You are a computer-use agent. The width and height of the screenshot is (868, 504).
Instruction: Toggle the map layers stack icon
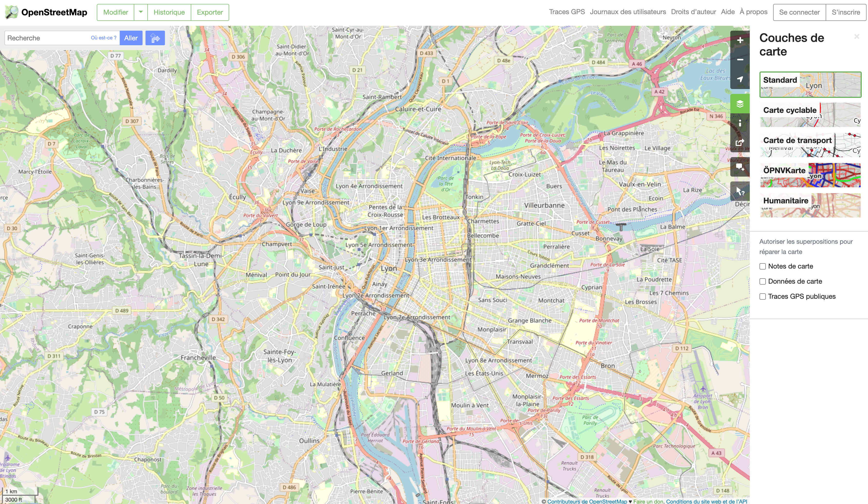(740, 104)
